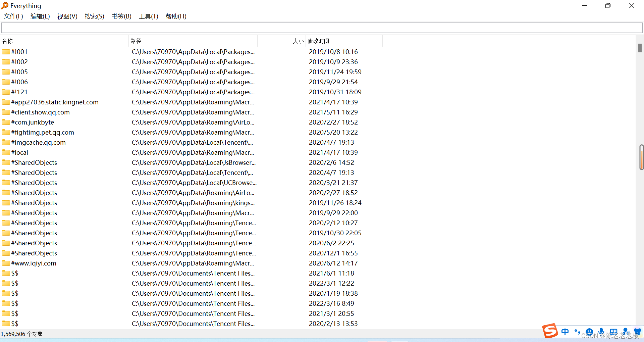
Task: Click the folder icon of #!001
Action: [x=6, y=52]
